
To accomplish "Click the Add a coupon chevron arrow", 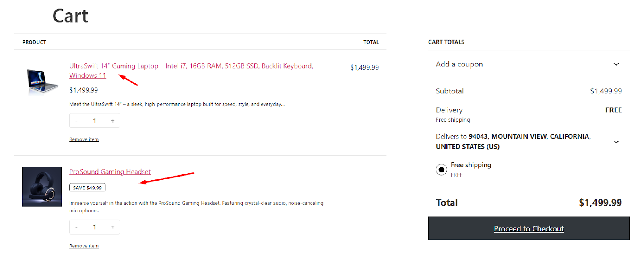I will pos(616,64).
